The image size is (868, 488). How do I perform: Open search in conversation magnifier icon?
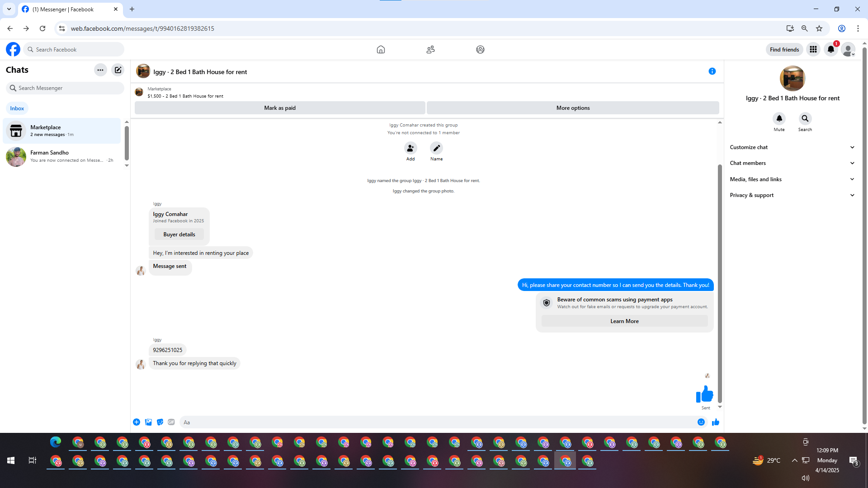click(x=805, y=119)
